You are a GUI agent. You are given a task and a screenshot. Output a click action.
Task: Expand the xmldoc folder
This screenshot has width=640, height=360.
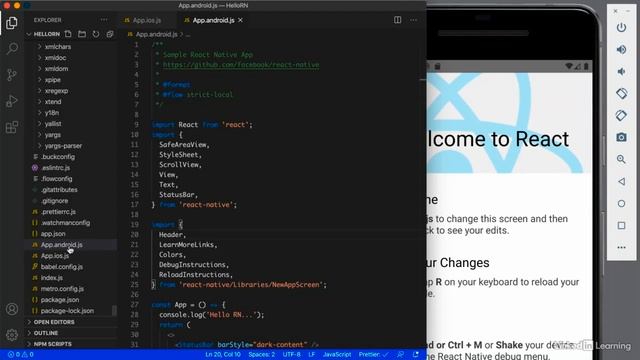click(x=55, y=58)
